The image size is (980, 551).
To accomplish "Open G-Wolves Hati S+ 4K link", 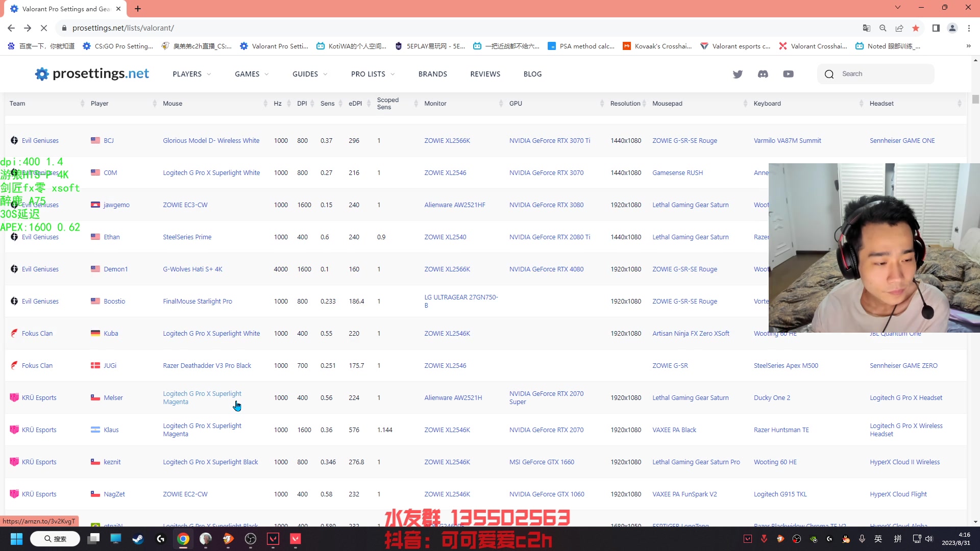I will [192, 269].
